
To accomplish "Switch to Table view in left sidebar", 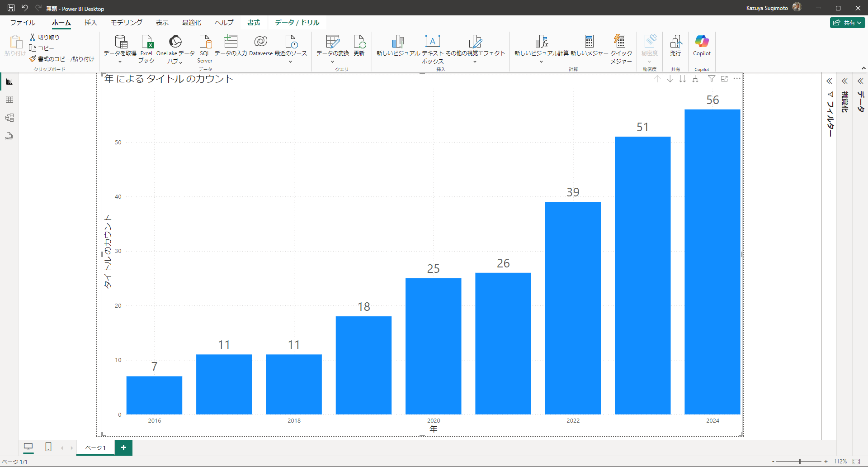I will 9,100.
